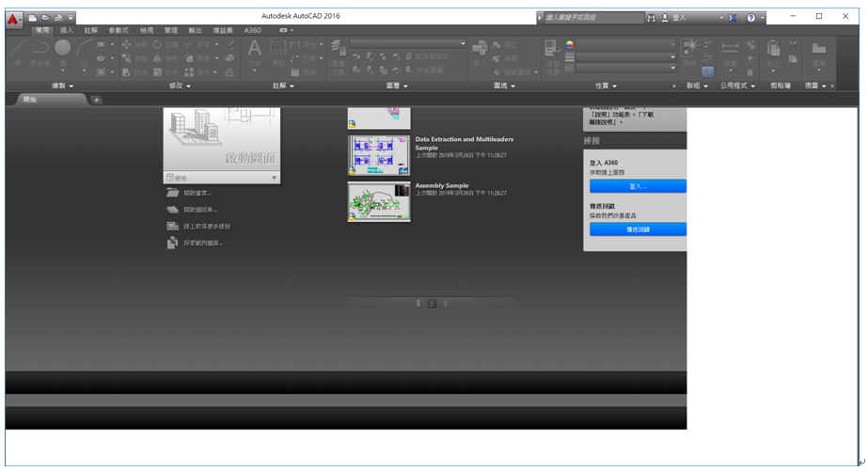Click the Insert block (插入) tool

[x=480, y=53]
